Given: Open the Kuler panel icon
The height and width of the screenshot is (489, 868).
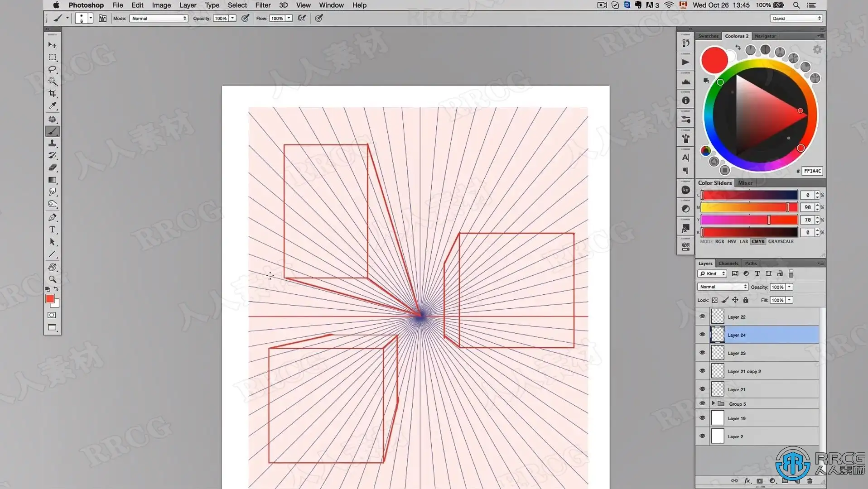Looking at the screenshot, I should [x=686, y=190].
